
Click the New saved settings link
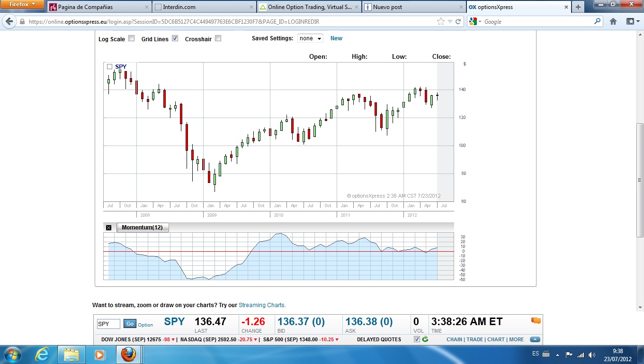(x=336, y=38)
